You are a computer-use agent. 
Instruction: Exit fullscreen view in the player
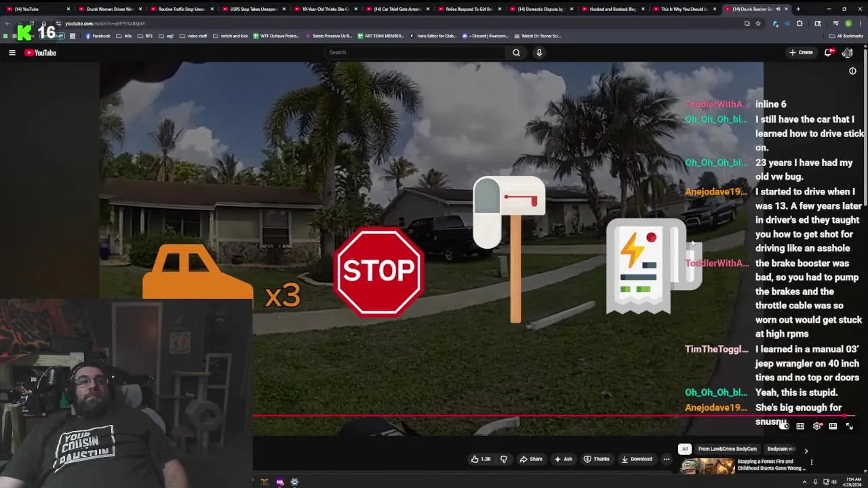pyautogui.click(x=849, y=426)
